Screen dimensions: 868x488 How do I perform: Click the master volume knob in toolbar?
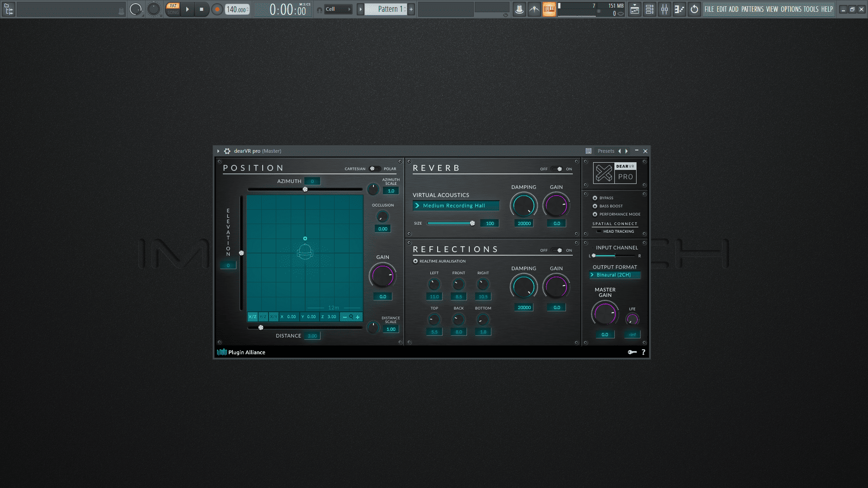pos(136,9)
